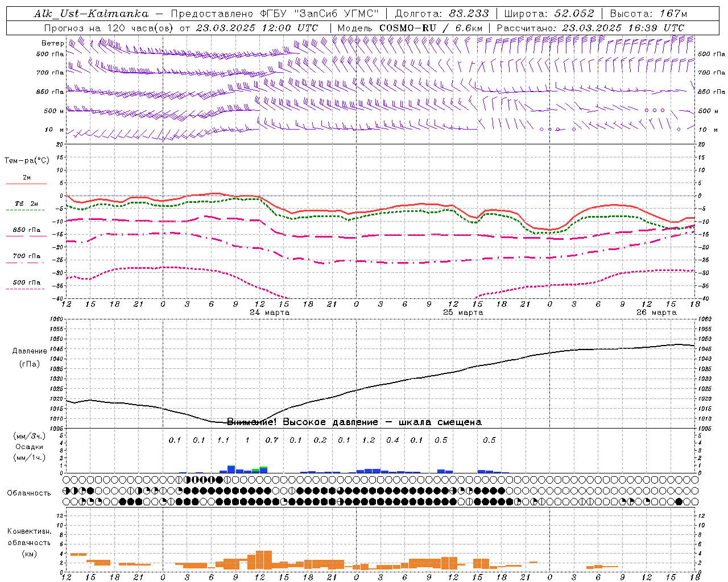The image size is (728, 582).
Task: Click the Конвективн. label
Action: (x=30, y=531)
